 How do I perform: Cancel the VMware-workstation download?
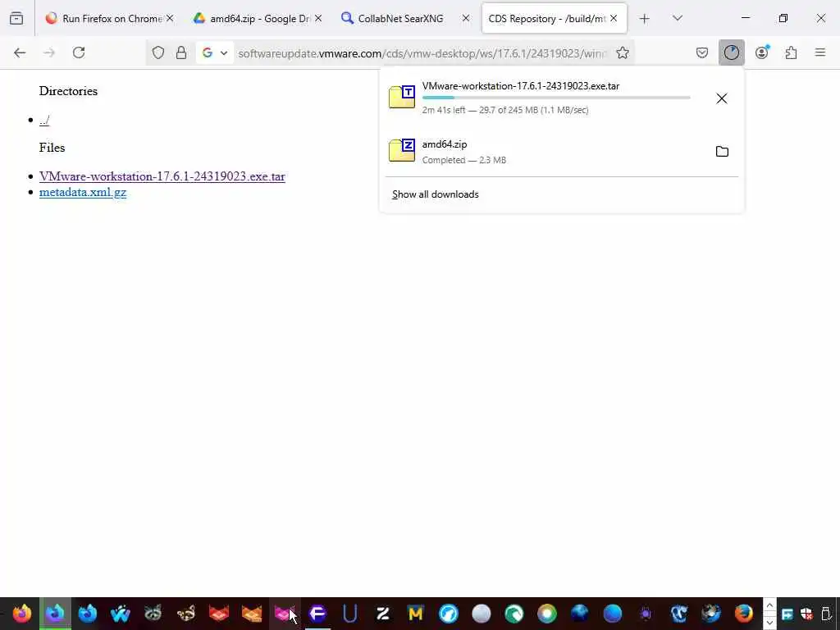722,98
